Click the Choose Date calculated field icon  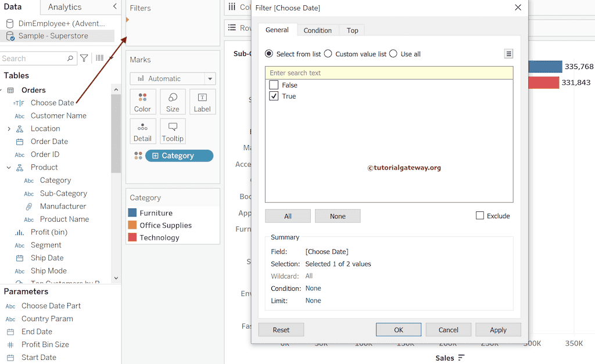pyautogui.click(x=19, y=103)
